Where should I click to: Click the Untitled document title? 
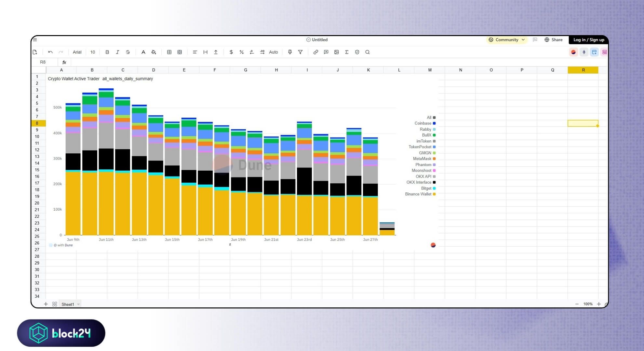click(x=320, y=40)
